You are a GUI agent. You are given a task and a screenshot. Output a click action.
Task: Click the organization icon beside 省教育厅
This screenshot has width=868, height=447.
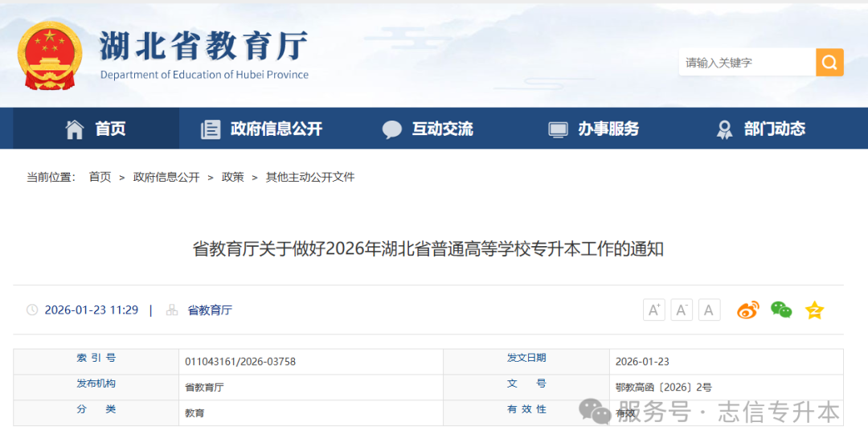click(x=172, y=310)
